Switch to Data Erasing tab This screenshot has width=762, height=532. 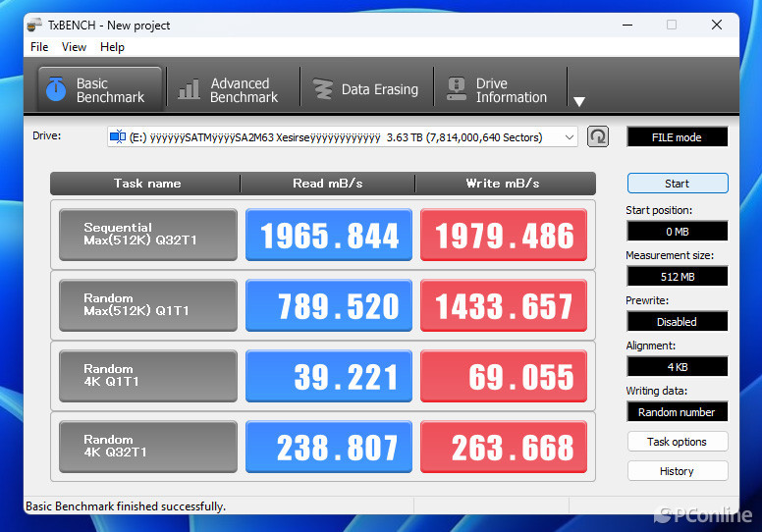(x=366, y=89)
